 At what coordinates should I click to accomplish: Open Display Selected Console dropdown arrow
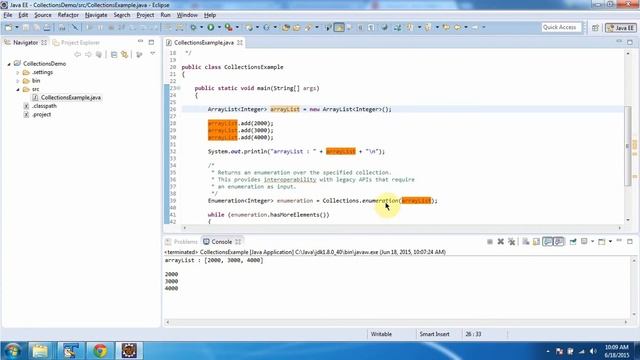click(x=593, y=242)
